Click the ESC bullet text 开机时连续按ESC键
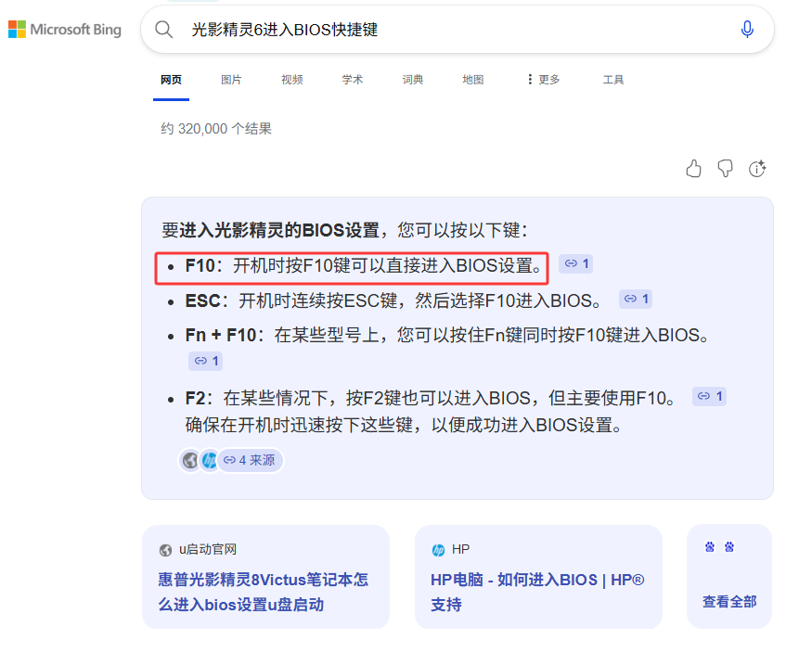 318,300
